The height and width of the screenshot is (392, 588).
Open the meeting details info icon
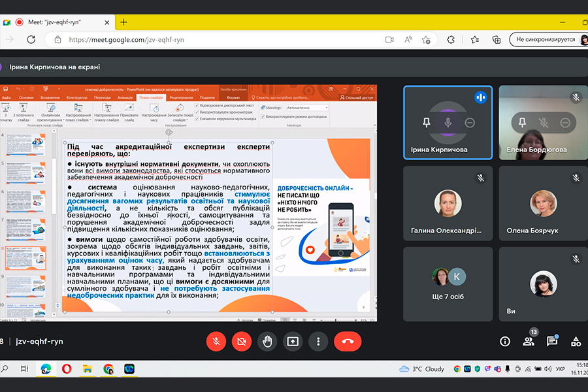[505, 341]
